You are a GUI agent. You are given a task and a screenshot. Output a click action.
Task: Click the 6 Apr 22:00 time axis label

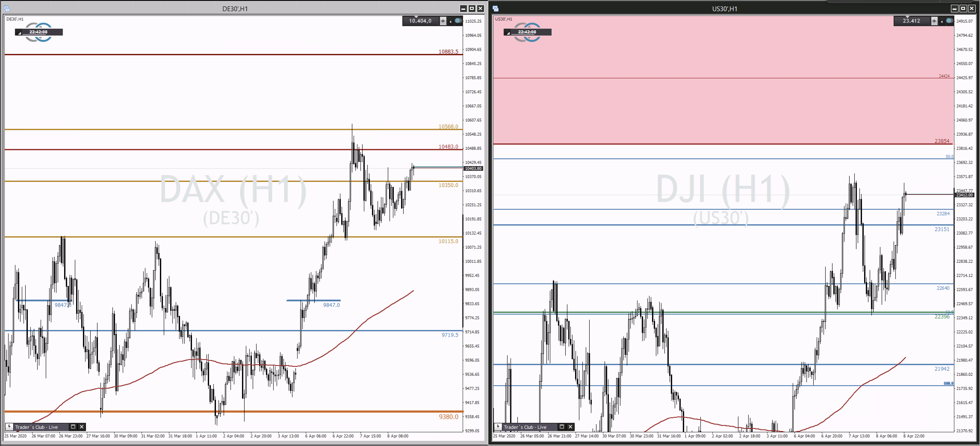343,436
